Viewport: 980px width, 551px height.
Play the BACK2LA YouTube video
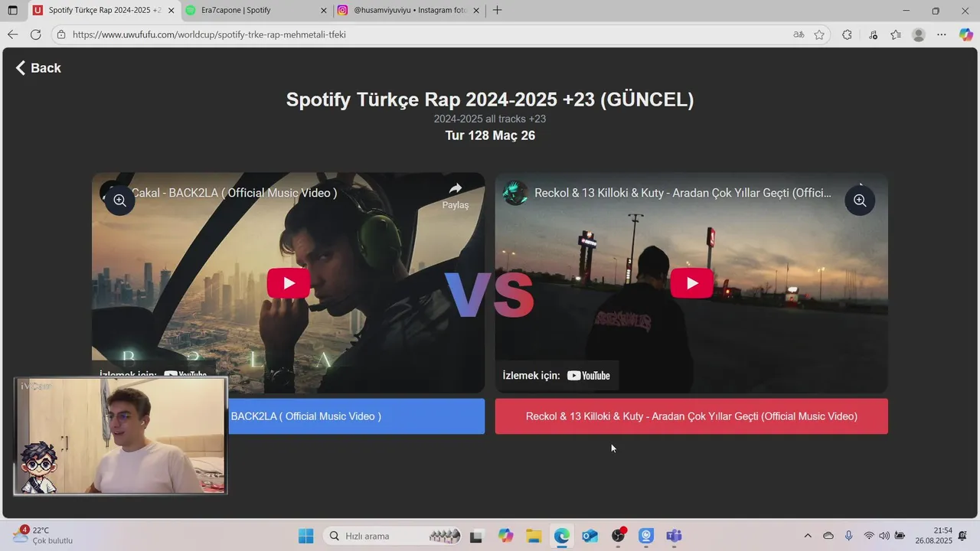[x=289, y=283]
